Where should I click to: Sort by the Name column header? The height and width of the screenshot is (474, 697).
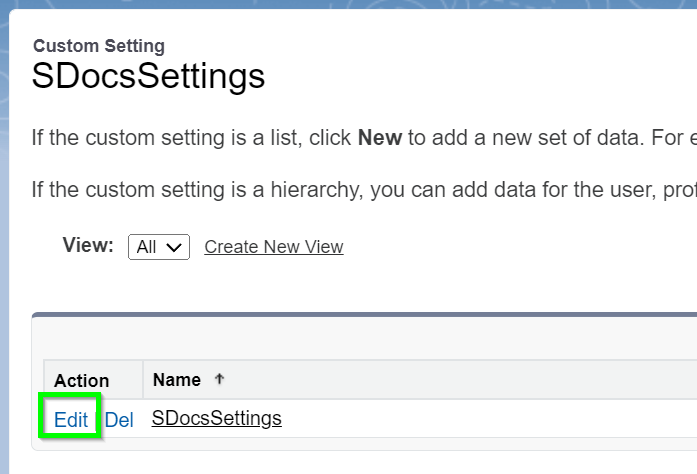177,380
